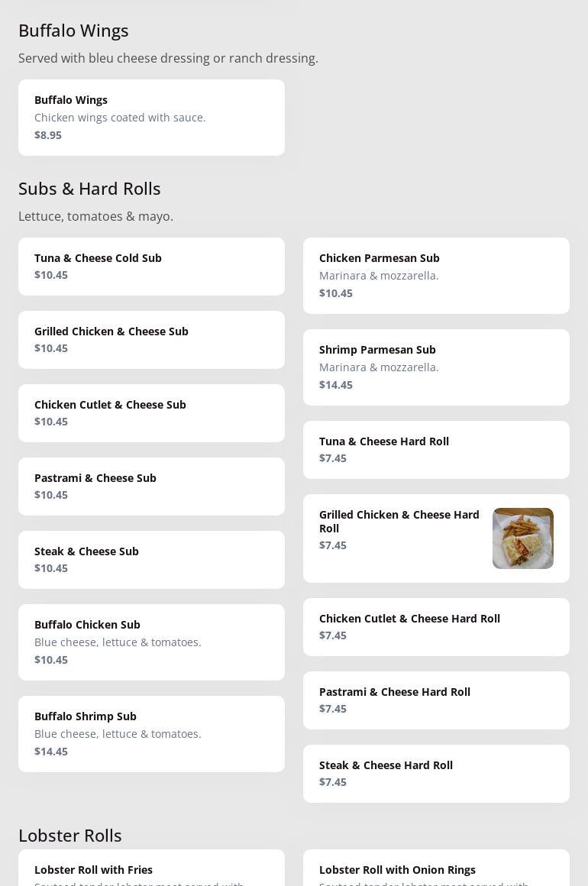Image resolution: width=588 pixels, height=886 pixels.
Task: Pick the Shrimp Parmesan Sub
Action: [436, 367]
